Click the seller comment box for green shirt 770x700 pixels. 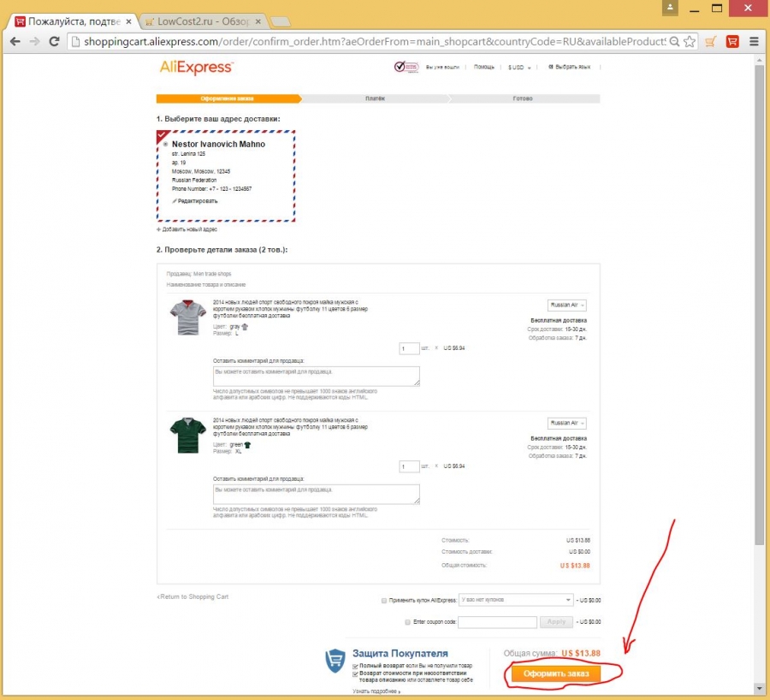pos(317,494)
